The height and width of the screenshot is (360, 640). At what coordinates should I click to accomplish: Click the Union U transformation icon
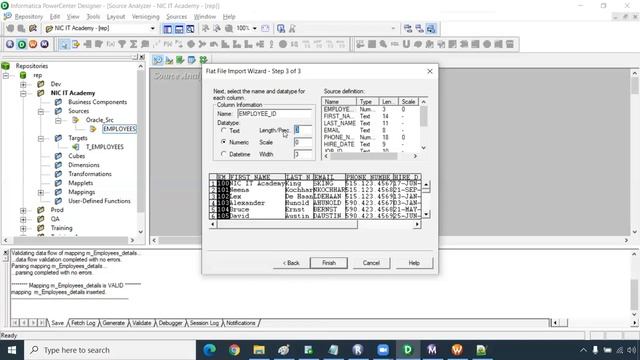(406, 44)
